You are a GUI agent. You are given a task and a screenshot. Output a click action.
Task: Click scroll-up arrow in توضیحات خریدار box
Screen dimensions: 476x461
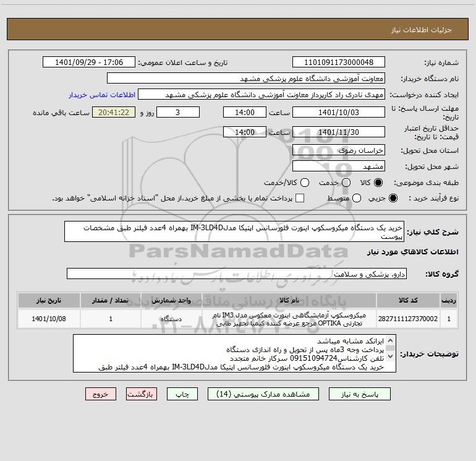(x=391, y=340)
